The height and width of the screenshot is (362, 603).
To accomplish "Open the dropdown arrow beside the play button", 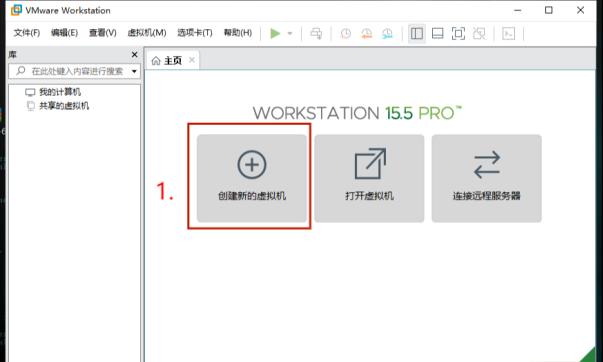I will (x=290, y=33).
